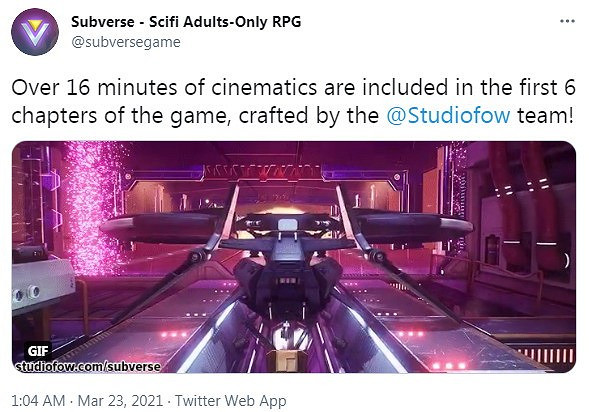Screen dimensions: 589x412
Task: Open the tweet's 1:04 AM timestamp
Action: pyautogui.click(x=38, y=401)
